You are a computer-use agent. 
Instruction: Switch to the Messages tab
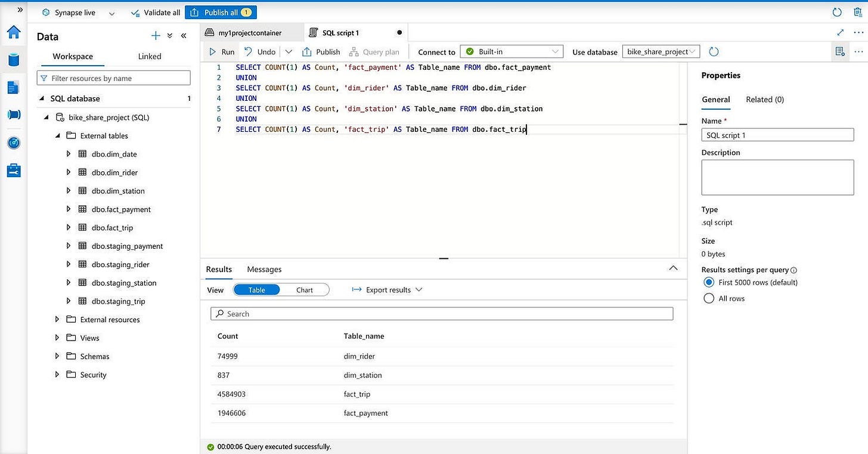[x=264, y=269]
